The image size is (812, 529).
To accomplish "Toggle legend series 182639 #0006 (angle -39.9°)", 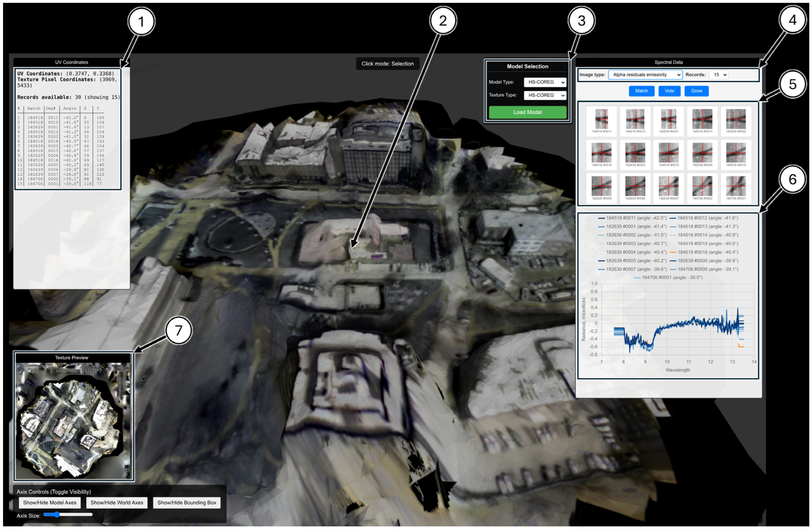I will 704,261.
